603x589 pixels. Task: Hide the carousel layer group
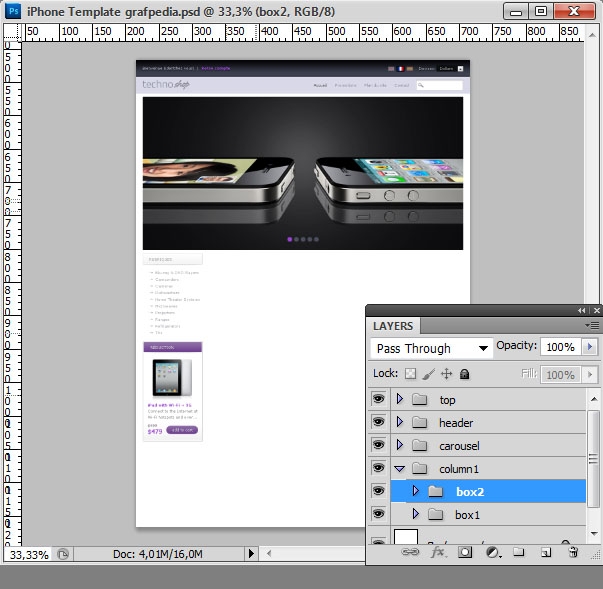coord(378,445)
